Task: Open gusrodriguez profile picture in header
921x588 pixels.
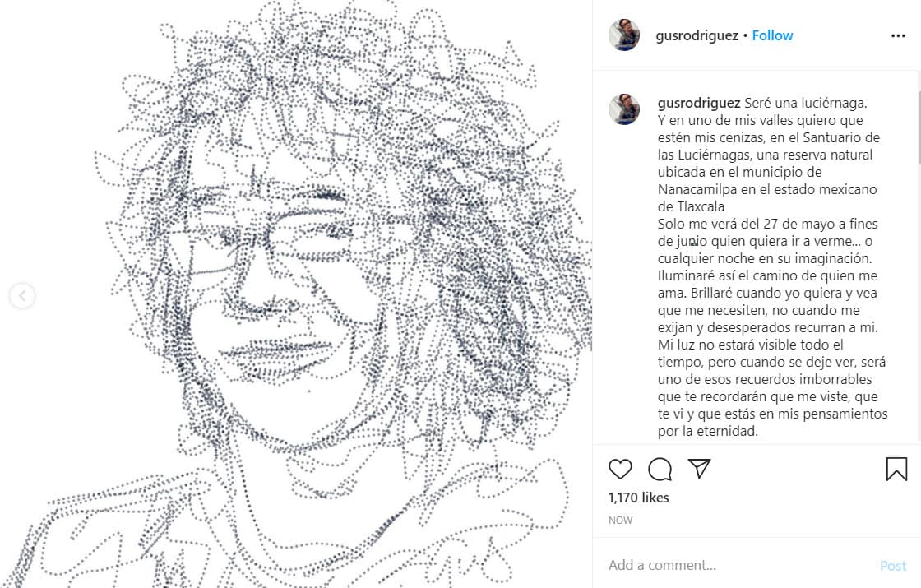Action: (x=624, y=35)
